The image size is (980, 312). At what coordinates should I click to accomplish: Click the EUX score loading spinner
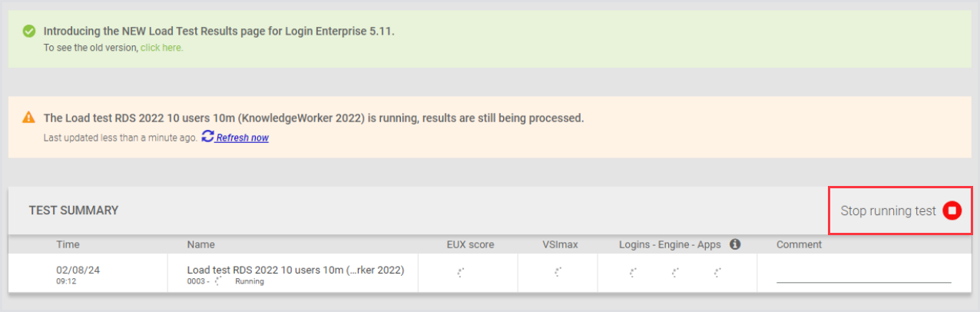[460, 272]
